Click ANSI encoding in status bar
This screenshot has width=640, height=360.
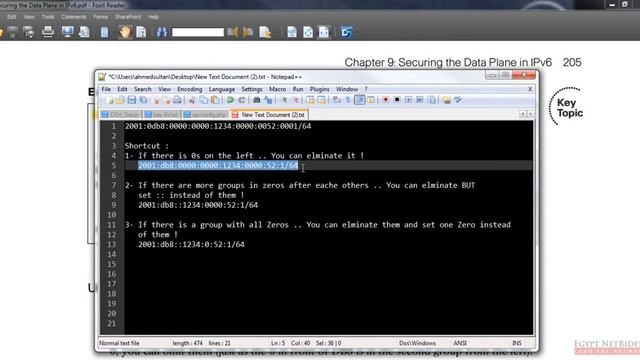tap(460, 343)
